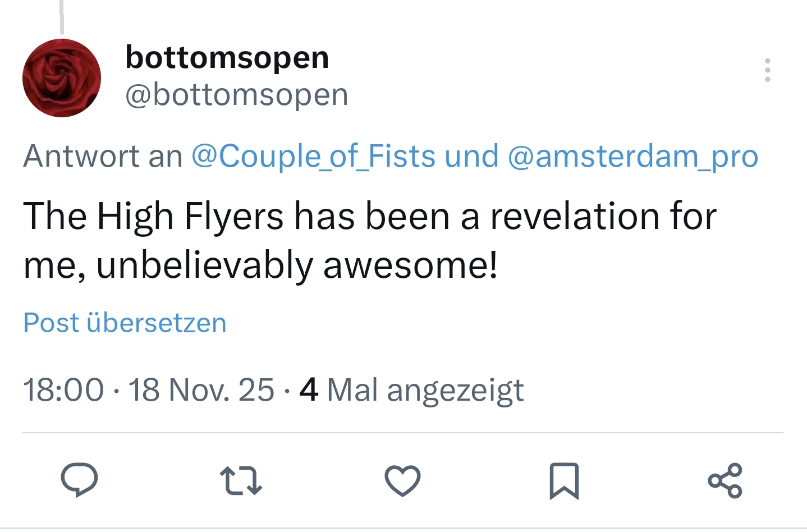Reply to bottomsopen's post via speech bubble
This screenshot has width=807, height=532.
point(79,480)
